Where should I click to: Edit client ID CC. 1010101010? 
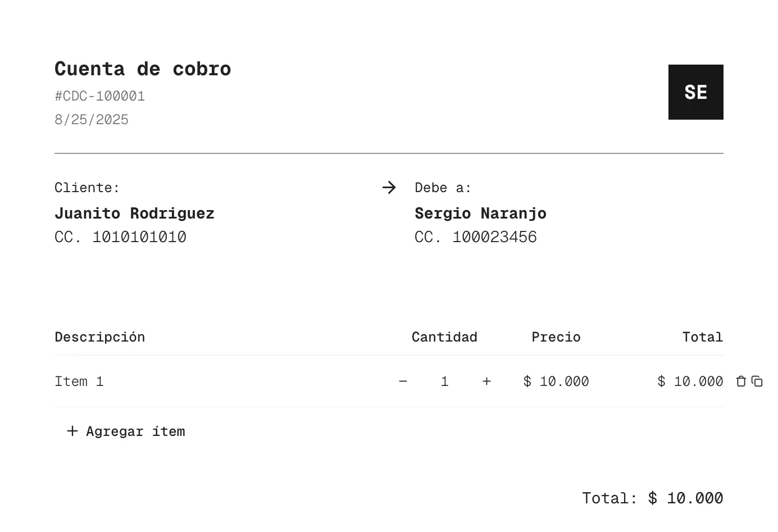[120, 237]
